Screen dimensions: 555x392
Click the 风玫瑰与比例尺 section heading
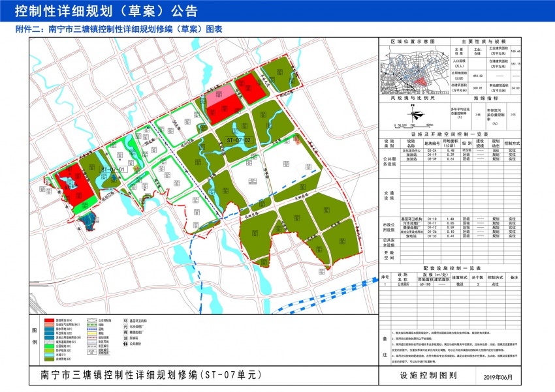[413, 98]
